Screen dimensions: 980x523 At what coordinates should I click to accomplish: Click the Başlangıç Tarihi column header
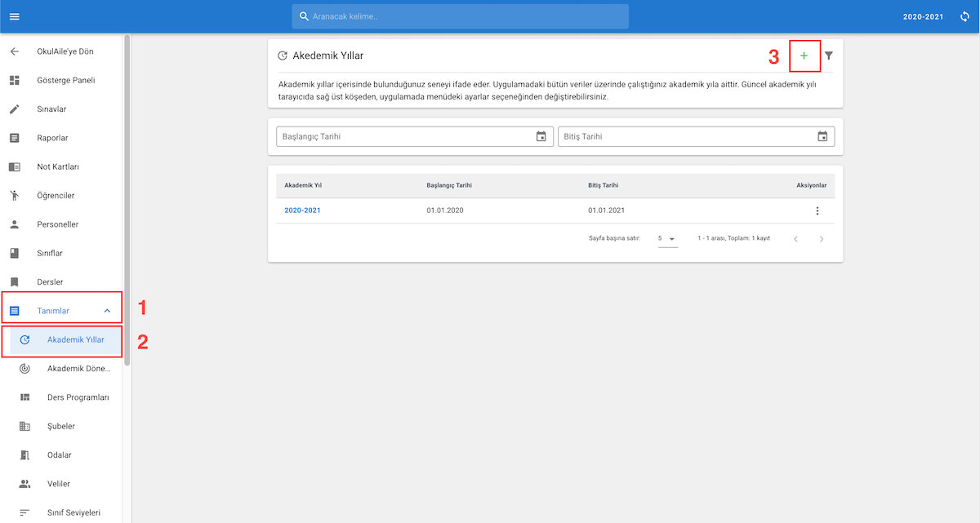(449, 185)
